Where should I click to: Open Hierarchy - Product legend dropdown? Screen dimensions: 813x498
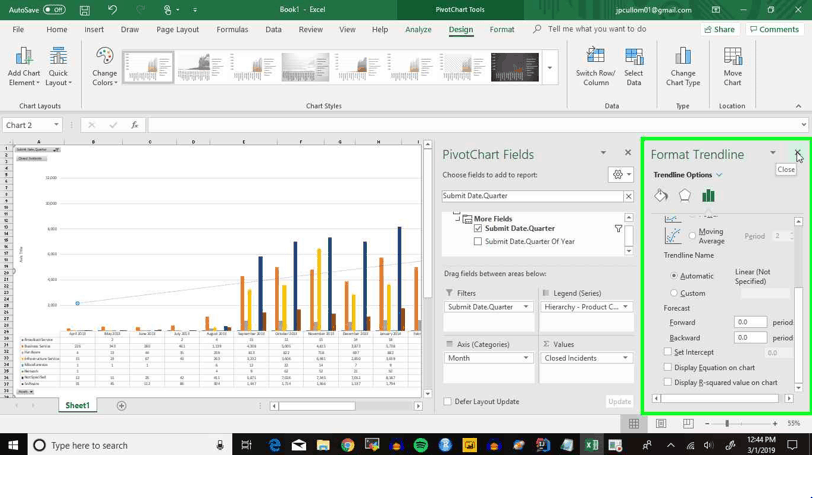(x=625, y=307)
